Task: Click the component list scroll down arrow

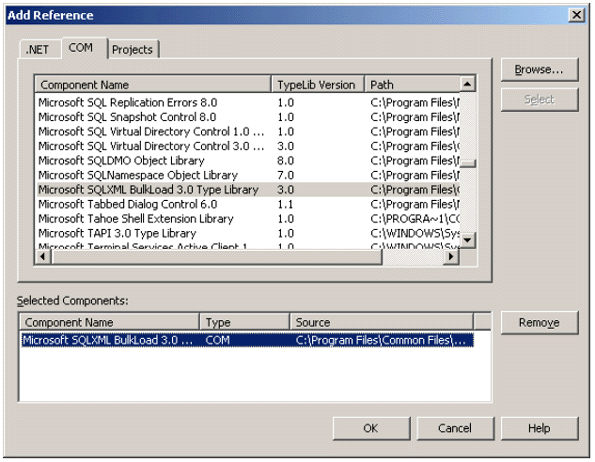Action: [468, 240]
